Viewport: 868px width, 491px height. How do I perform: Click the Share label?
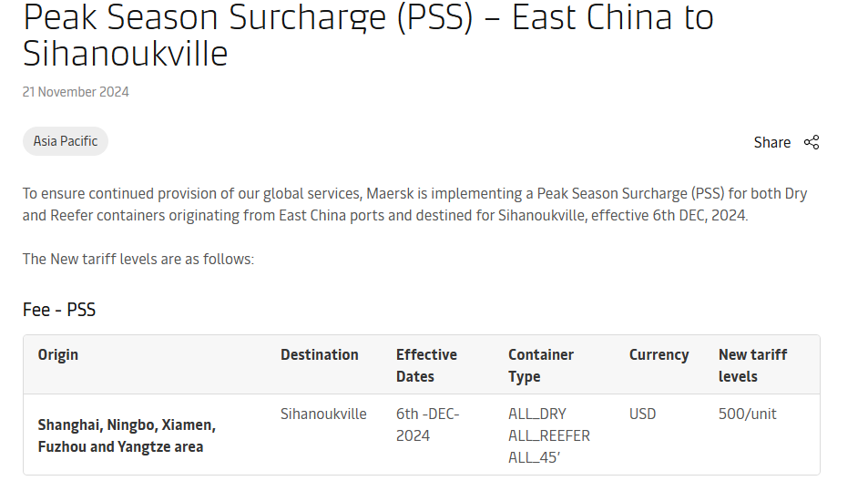pos(771,142)
